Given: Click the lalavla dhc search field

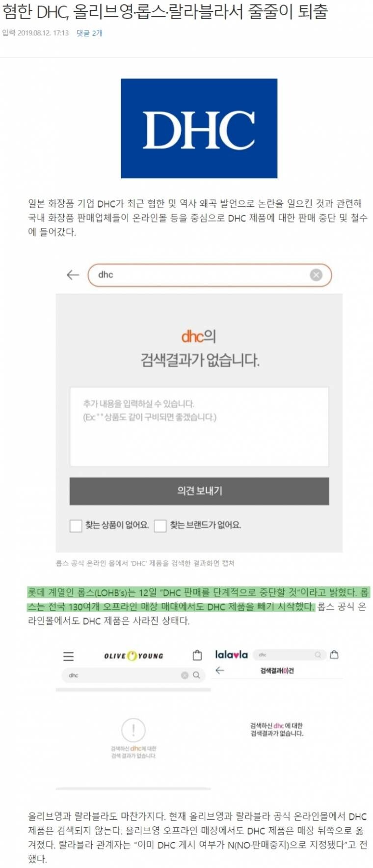Looking at the screenshot, I should tap(290, 655).
